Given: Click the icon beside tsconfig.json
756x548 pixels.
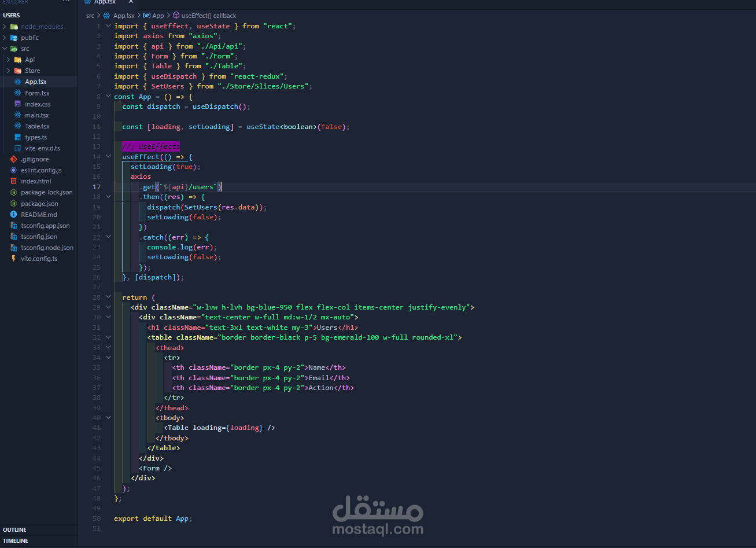Looking at the screenshot, I should coord(14,237).
